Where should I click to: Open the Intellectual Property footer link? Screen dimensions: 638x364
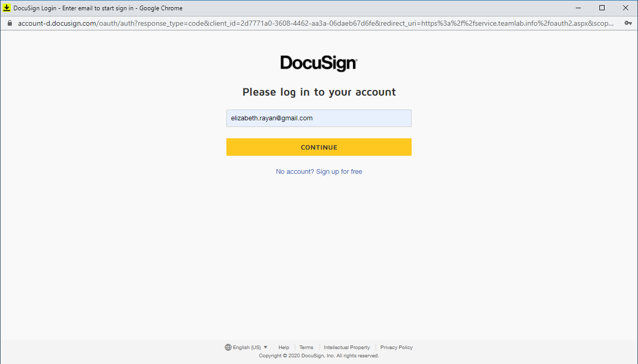[x=347, y=348]
